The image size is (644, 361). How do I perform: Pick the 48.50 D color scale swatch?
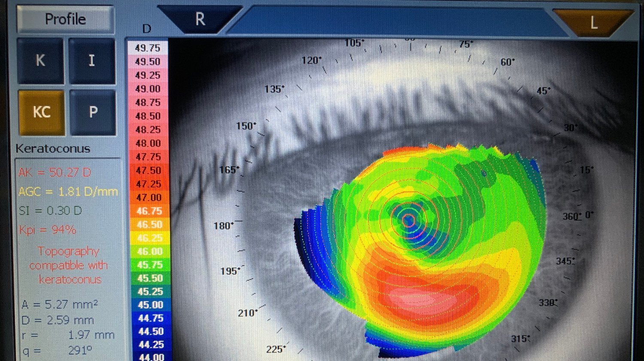[x=148, y=116]
